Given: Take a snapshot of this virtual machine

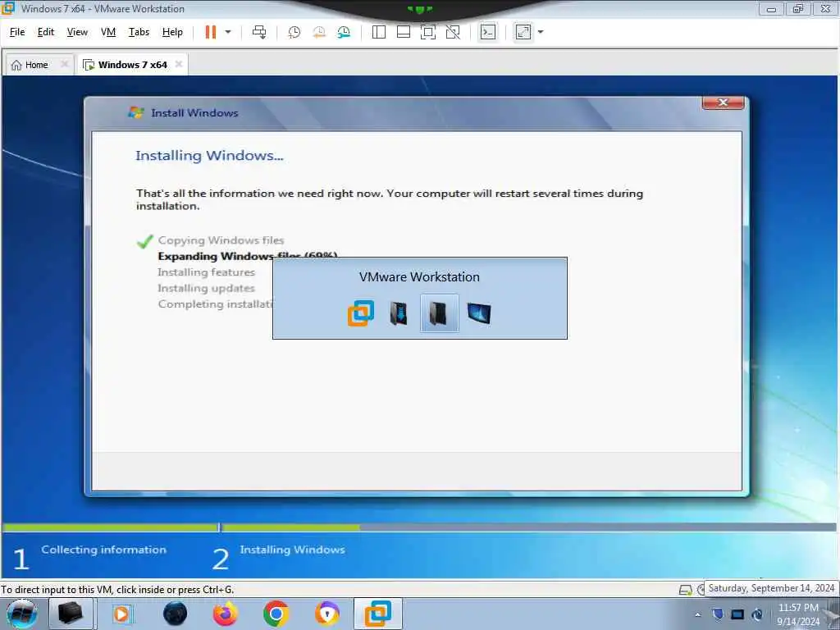Looking at the screenshot, I should 294,32.
